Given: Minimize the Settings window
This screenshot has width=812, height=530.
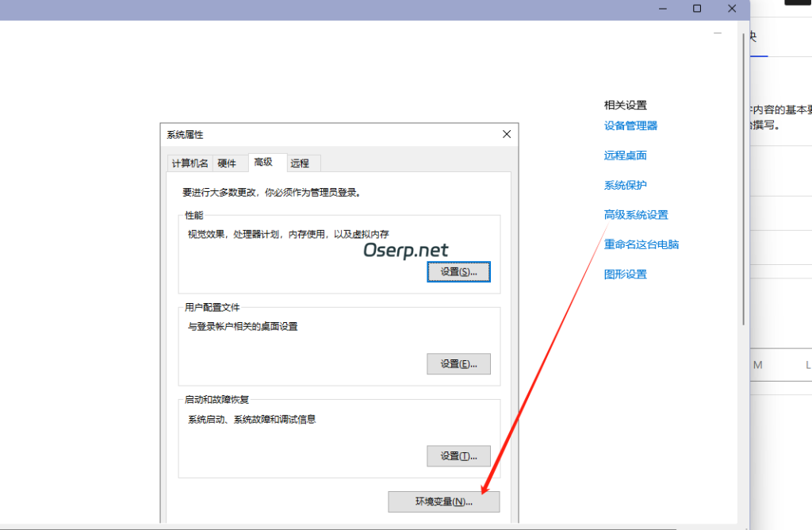Looking at the screenshot, I should click(x=663, y=9).
